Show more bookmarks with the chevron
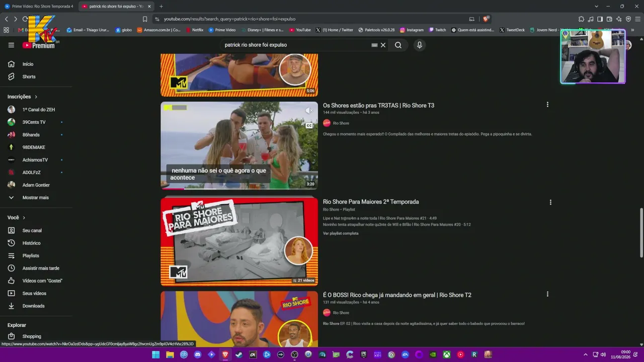 pyautogui.click(x=632, y=30)
